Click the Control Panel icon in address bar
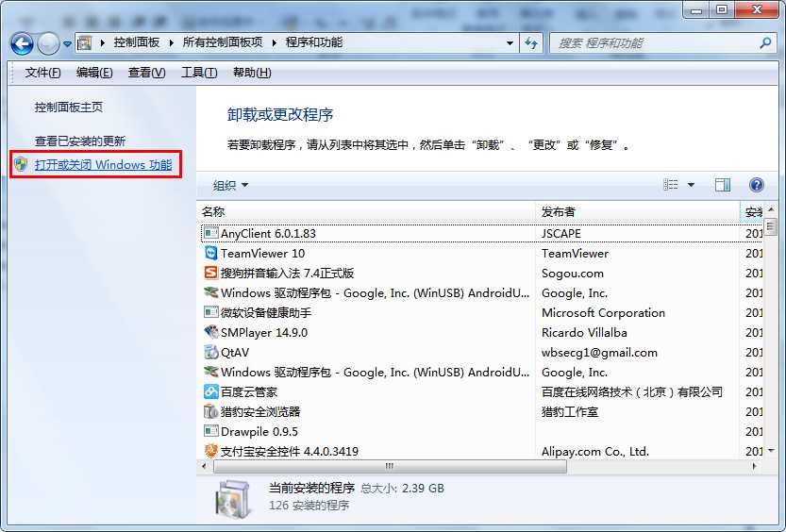 (x=85, y=43)
